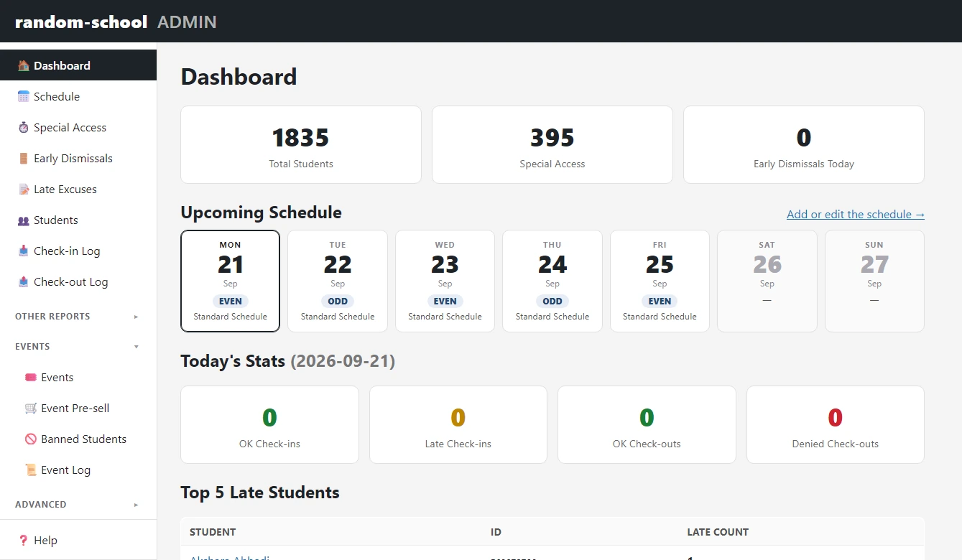Select the Saturday 26 Sep card
This screenshot has width=962, height=560.
767,281
